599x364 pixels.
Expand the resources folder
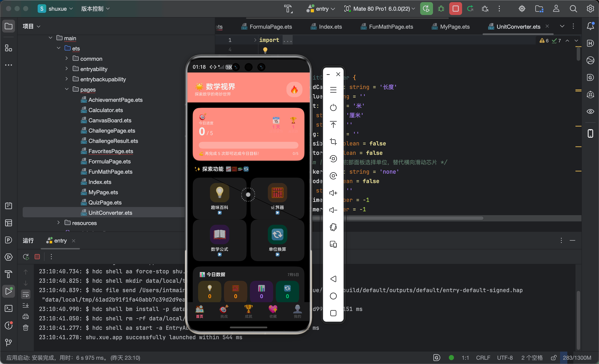(58, 223)
